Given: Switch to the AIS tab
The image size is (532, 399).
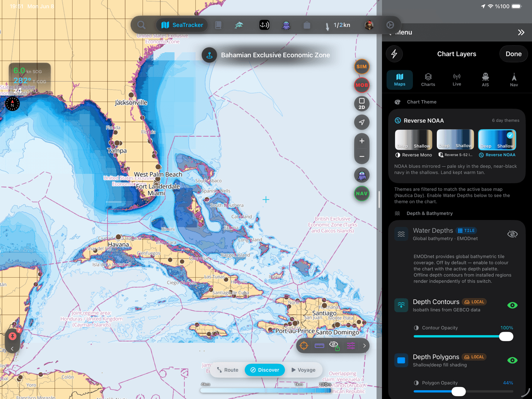Looking at the screenshot, I should coord(485,80).
